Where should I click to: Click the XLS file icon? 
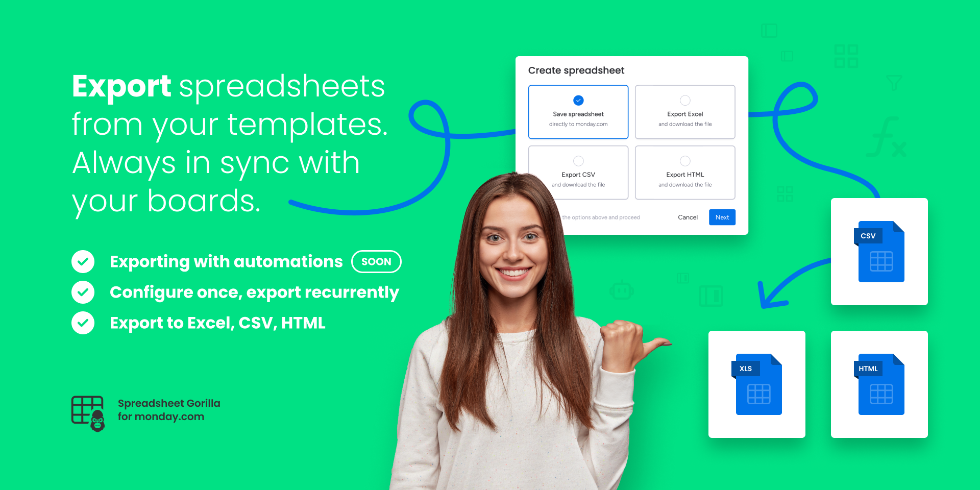click(757, 384)
